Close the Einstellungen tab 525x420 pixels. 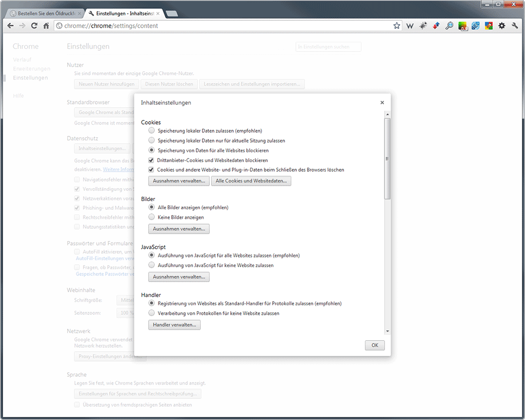click(x=158, y=14)
